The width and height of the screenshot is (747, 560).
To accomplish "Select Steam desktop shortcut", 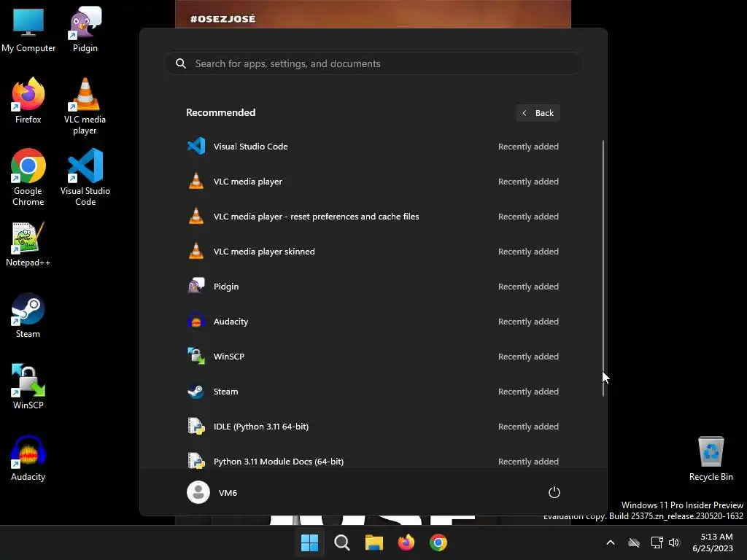I will click(x=28, y=315).
